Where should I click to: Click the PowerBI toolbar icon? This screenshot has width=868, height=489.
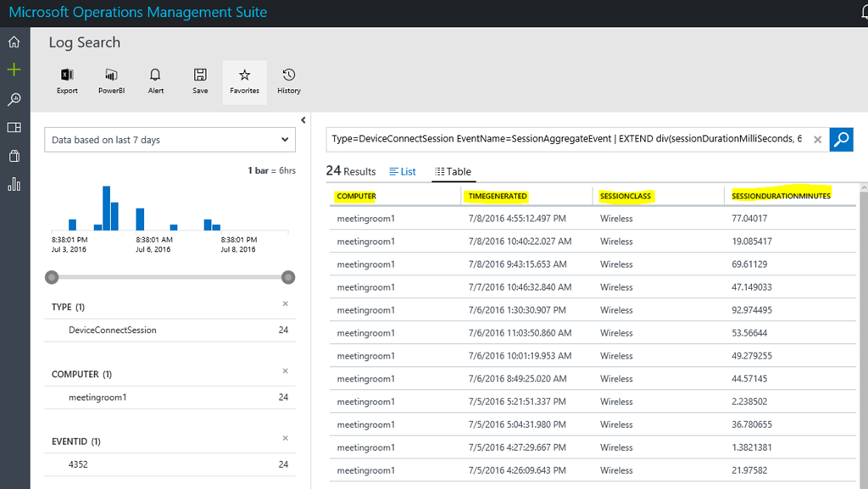tap(111, 81)
